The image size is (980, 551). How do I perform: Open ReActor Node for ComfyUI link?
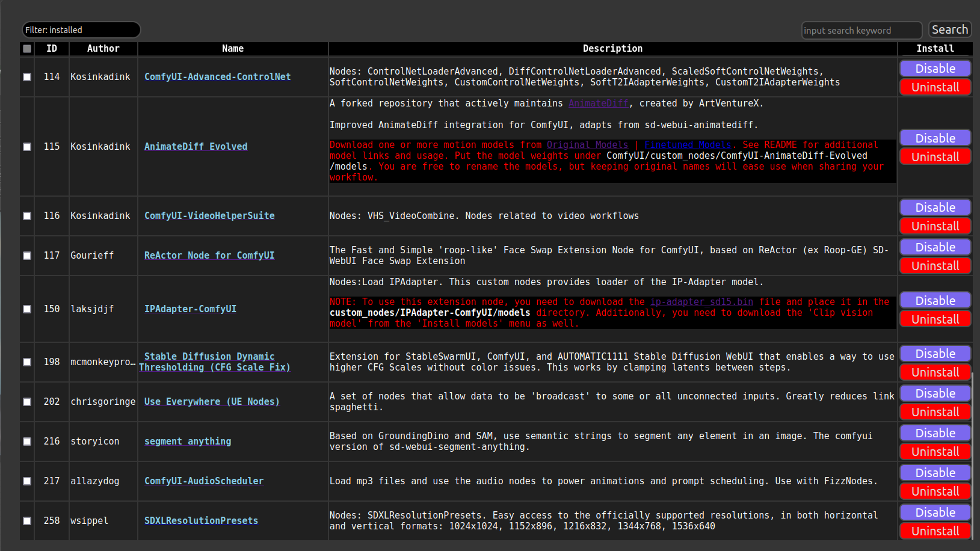point(209,256)
